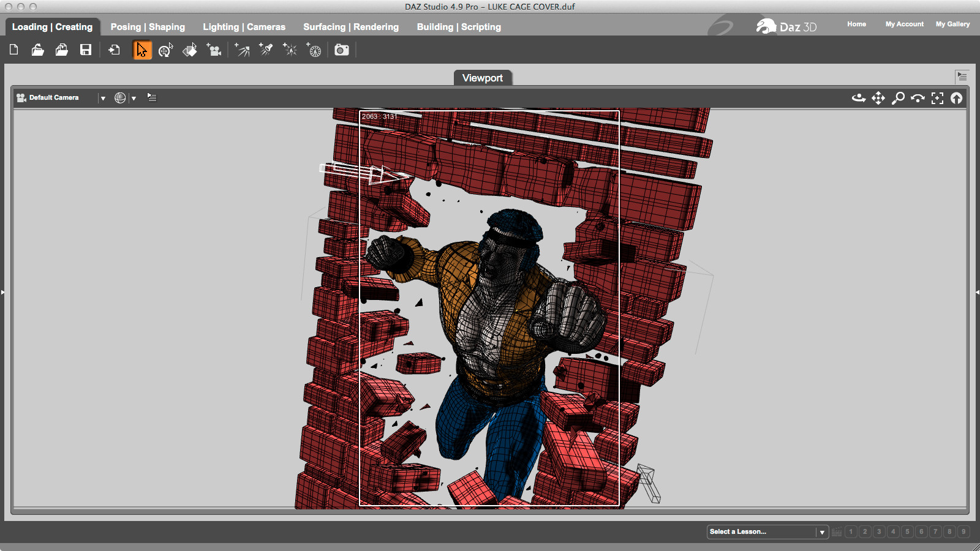Open the My Gallery link
Image resolution: width=980 pixels, height=551 pixels.
click(952, 24)
